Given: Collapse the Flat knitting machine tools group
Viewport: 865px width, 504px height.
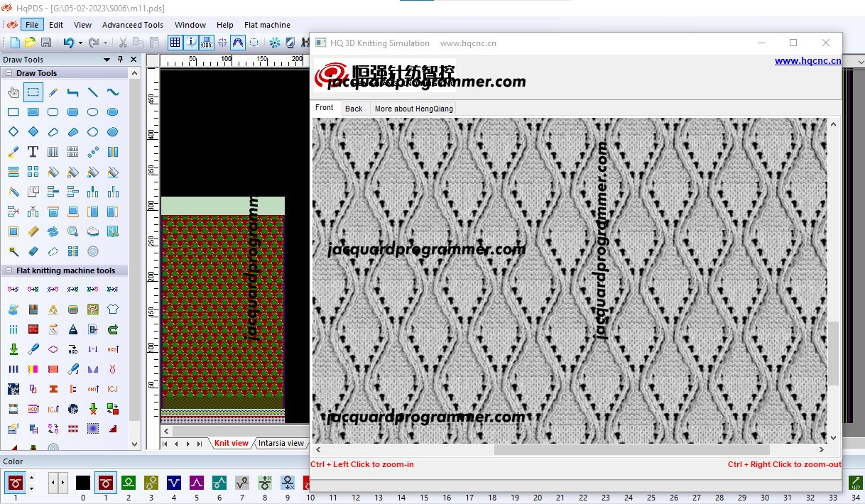Looking at the screenshot, I should (9, 270).
